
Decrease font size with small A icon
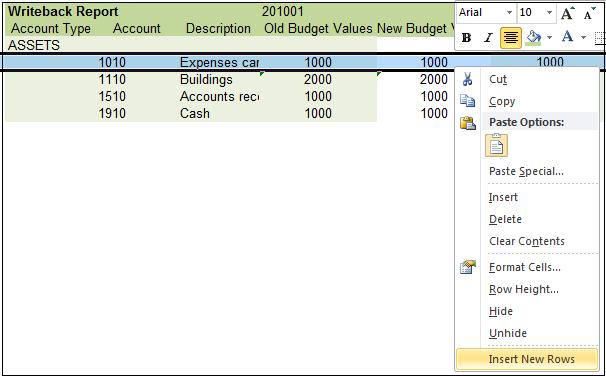coord(589,13)
